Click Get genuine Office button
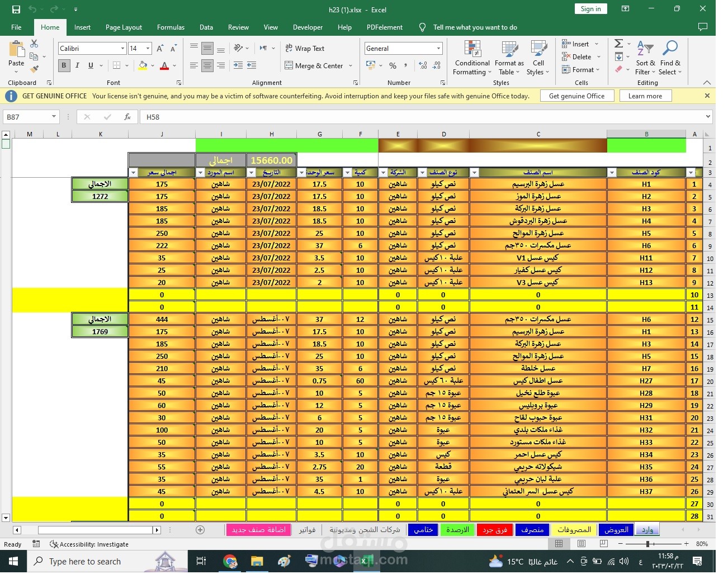 click(576, 96)
